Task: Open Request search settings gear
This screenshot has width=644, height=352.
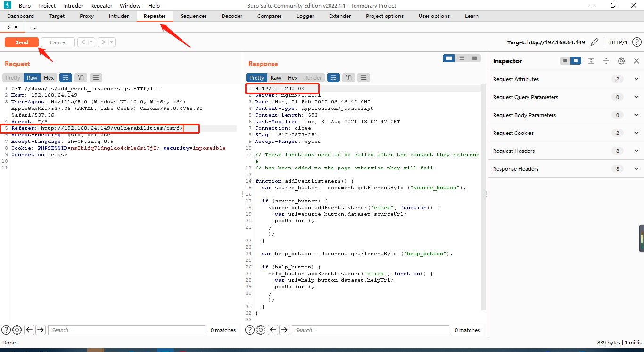Action: pyautogui.click(x=17, y=330)
